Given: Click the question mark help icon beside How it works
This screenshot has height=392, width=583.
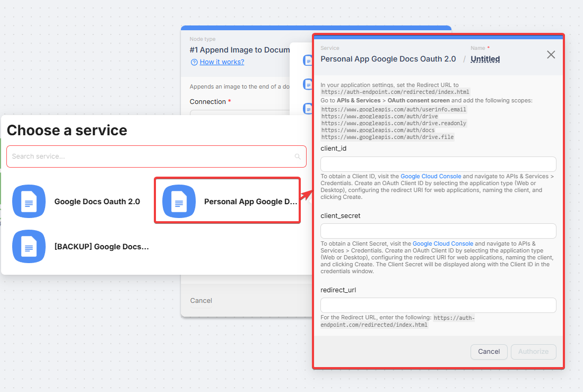Looking at the screenshot, I should tap(194, 62).
